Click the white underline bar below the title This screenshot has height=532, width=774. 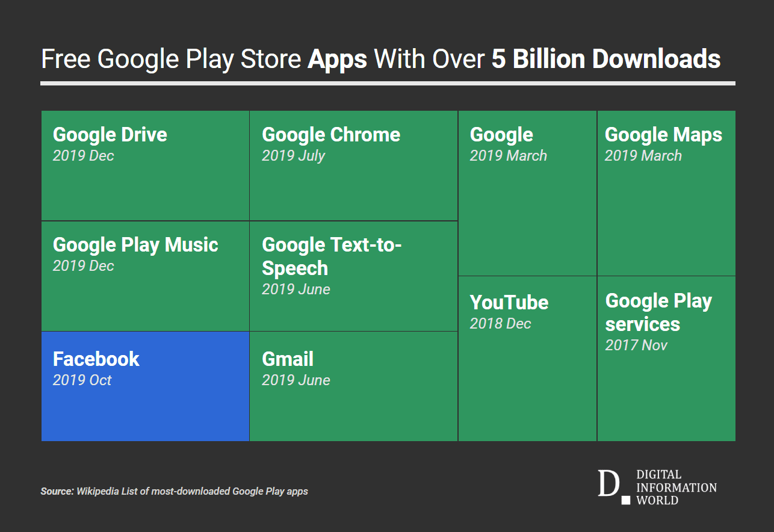387,82
